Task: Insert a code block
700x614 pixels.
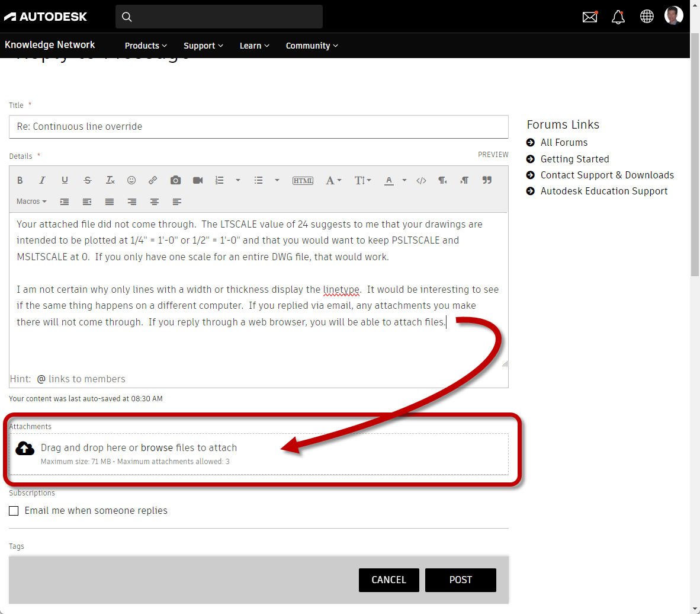Action: 421,180
